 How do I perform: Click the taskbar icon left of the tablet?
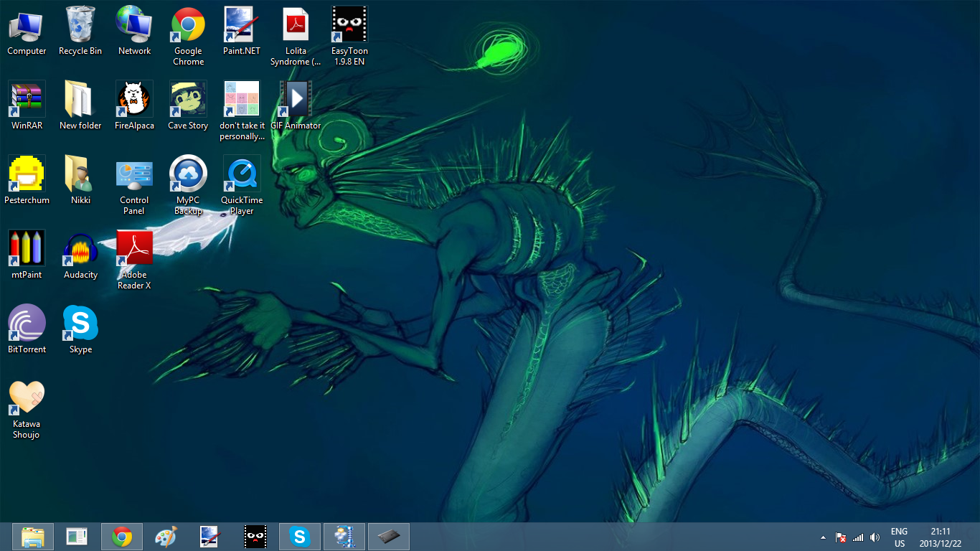[x=344, y=537]
